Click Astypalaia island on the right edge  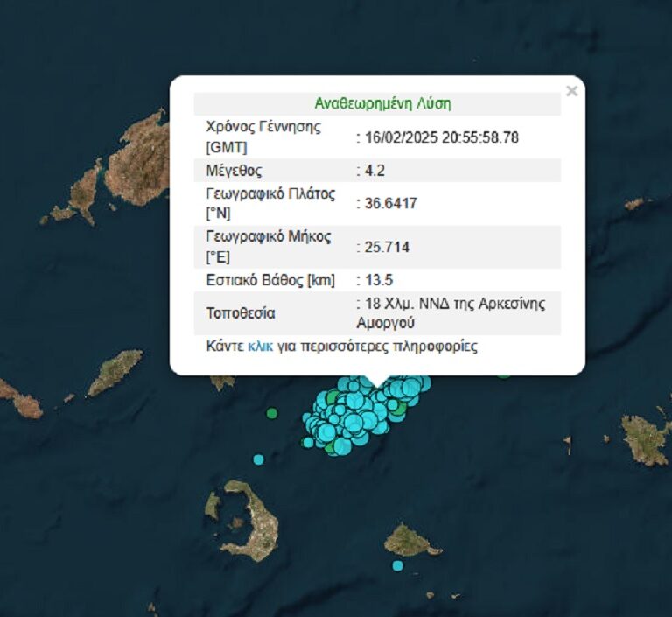point(645,437)
